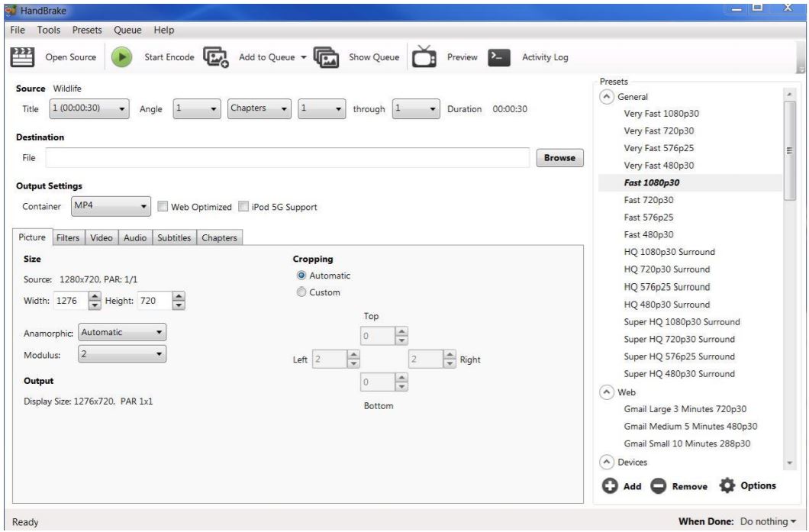Click the Show Queue label
This screenshot has height=532, width=809.
click(x=374, y=57)
